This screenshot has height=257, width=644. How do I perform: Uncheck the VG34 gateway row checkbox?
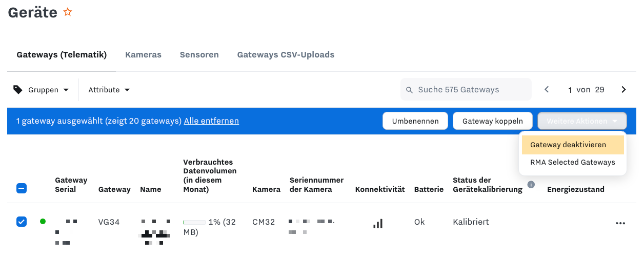tap(22, 222)
